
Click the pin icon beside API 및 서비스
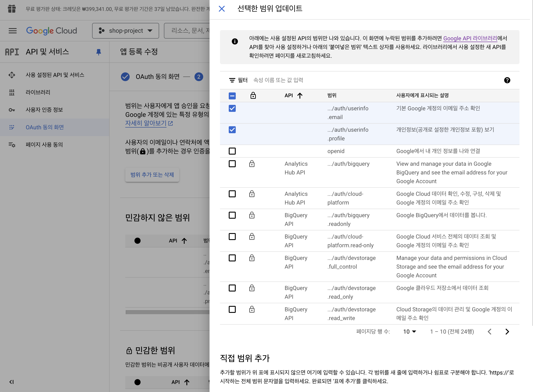point(99,52)
